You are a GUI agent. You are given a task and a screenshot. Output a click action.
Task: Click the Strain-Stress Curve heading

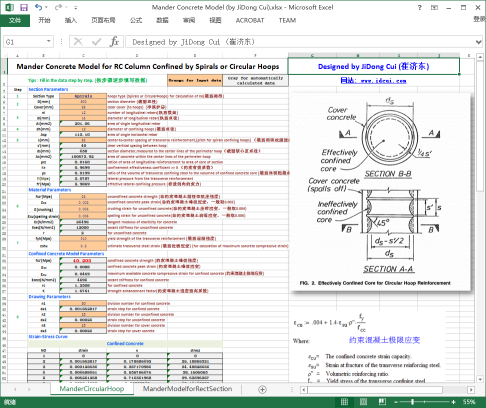coord(48,337)
